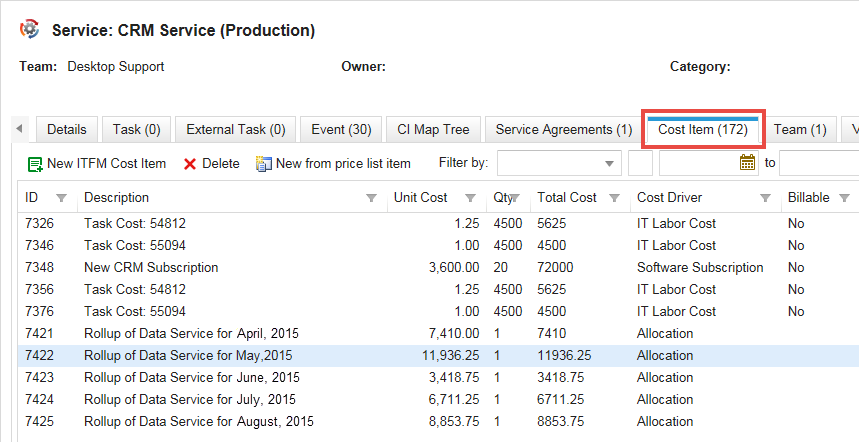Select Rollup of Data Service for June row

point(191,377)
